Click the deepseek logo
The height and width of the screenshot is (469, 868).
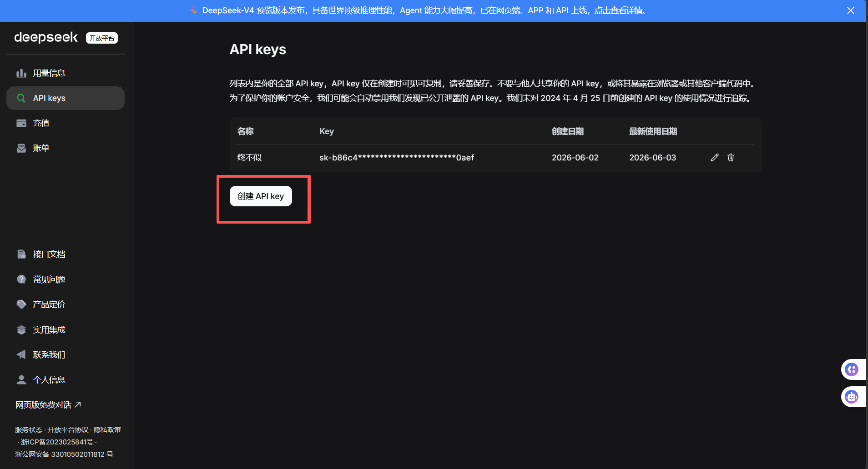coord(46,37)
